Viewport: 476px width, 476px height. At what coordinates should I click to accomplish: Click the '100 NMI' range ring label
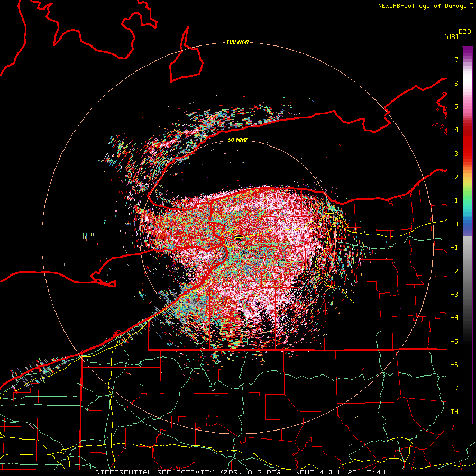point(237,42)
